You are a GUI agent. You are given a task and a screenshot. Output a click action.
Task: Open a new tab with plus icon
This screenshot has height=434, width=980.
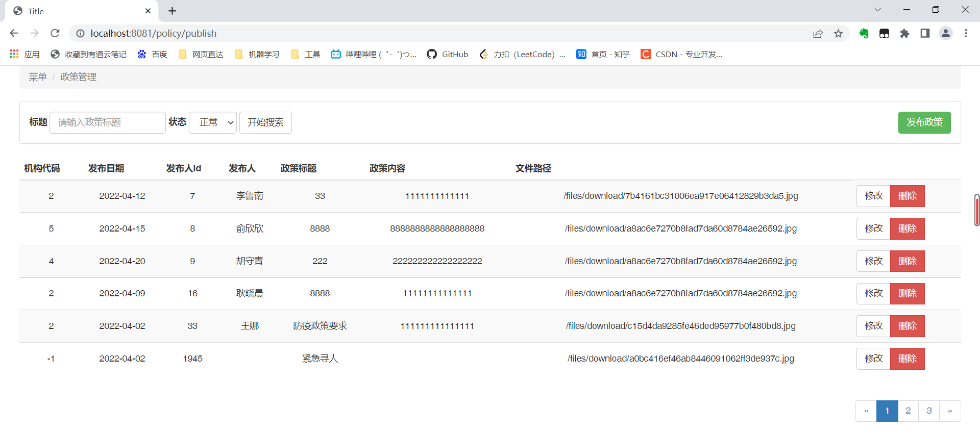(173, 11)
